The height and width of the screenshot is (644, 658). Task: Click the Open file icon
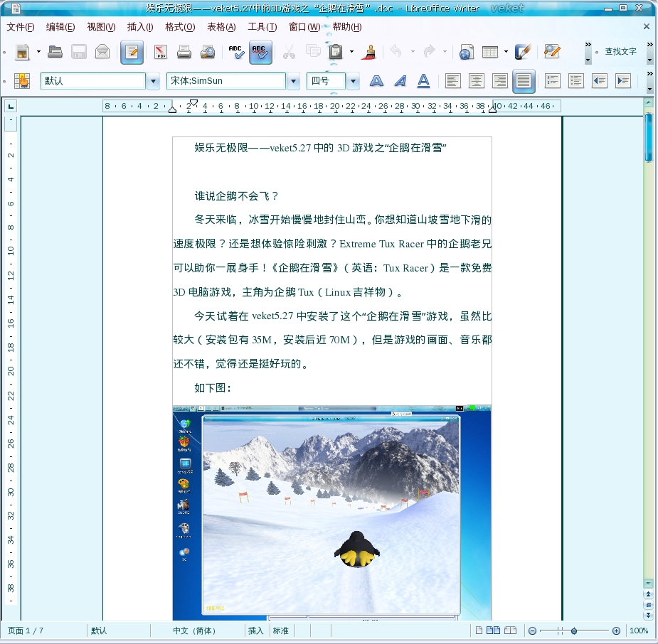click(x=55, y=52)
